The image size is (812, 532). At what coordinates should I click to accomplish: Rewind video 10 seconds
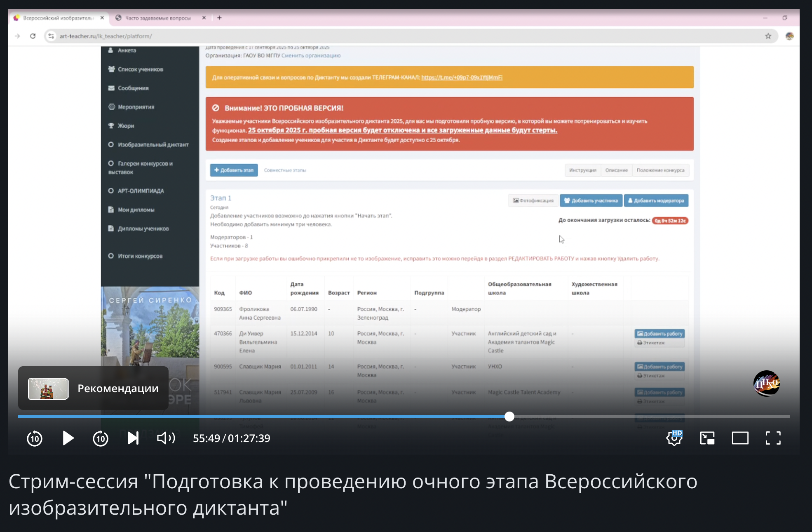tap(35, 438)
